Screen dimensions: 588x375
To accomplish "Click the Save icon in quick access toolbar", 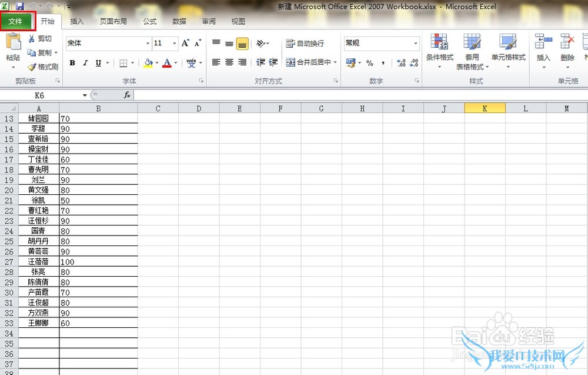I will [x=19, y=6].
